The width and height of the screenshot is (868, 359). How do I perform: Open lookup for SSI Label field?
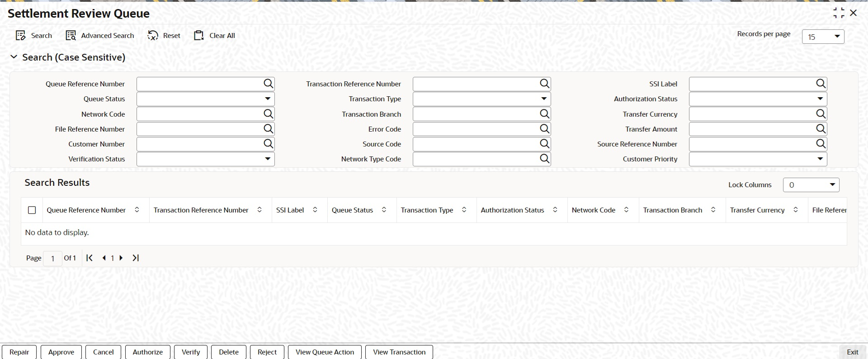[821, 84]
